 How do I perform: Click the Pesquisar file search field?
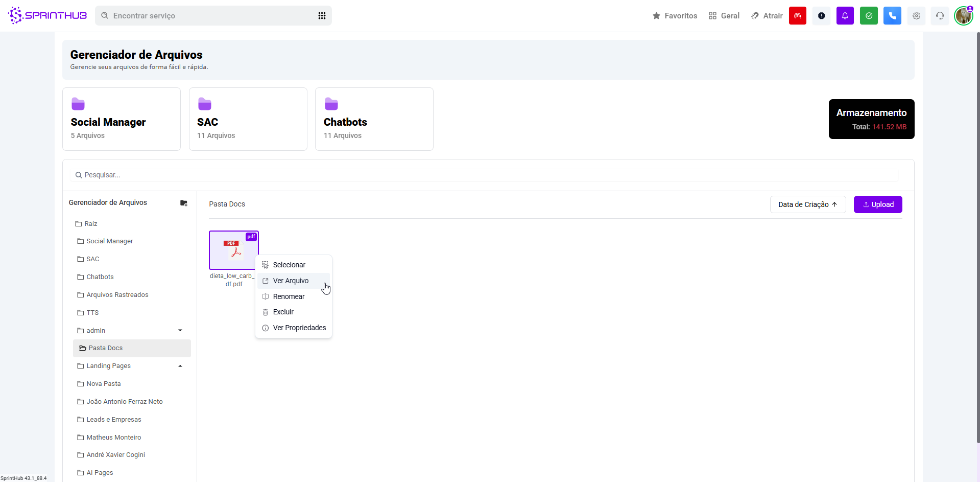click(485, 175)
